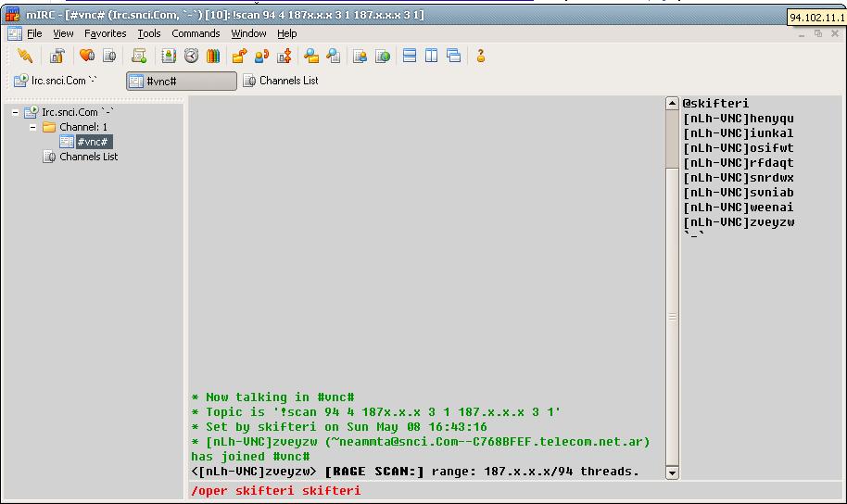
Task: Open Log Files search icon
Action: pos(334,56)
